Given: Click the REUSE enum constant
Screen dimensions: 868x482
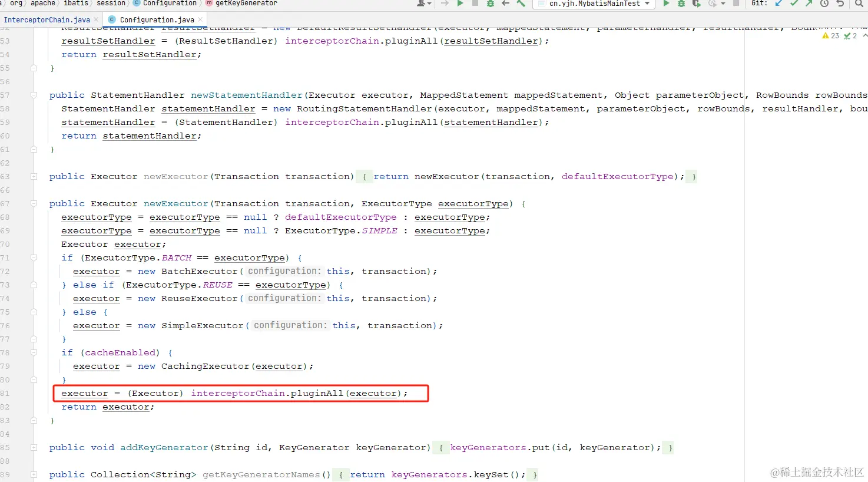Looking at the screenshot, I should [218, 285].
